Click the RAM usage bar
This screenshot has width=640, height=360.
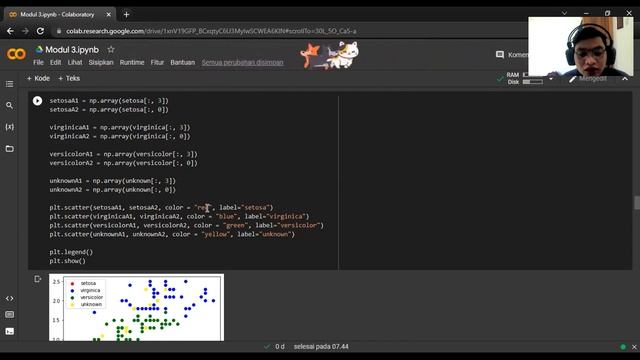[526, 75]
